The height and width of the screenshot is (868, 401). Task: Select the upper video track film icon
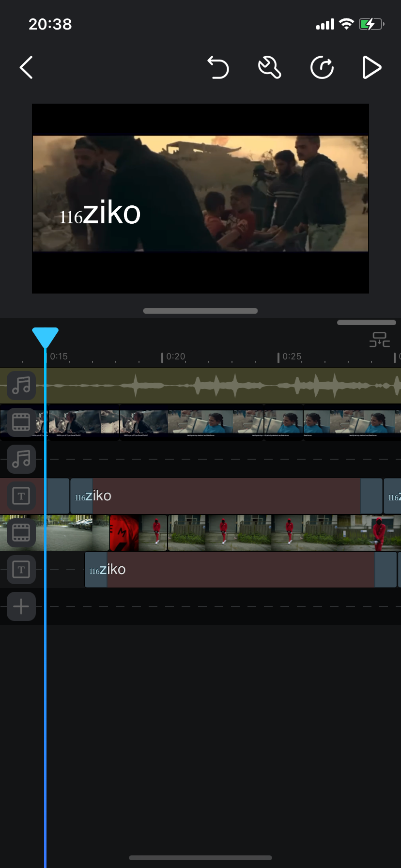point(21,422)
